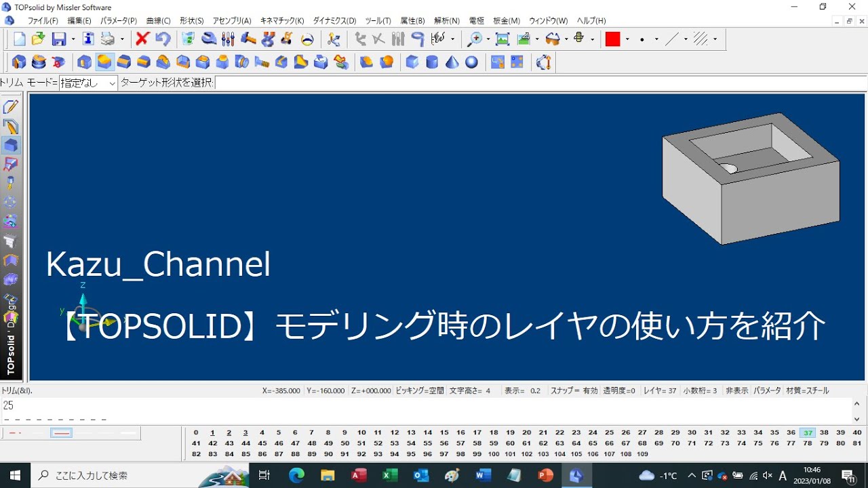
Task: Create a box block primitive
Action: coord(412,62)
